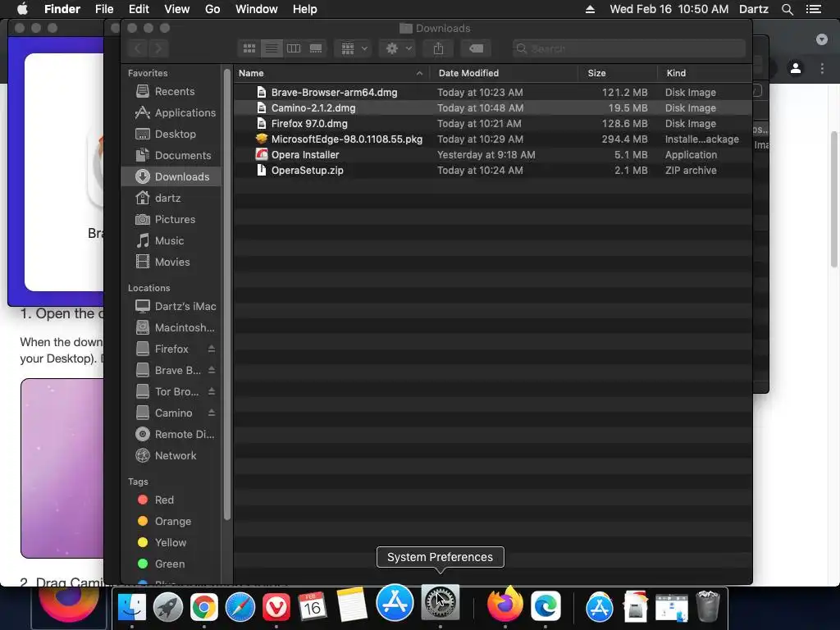The height and width of the screenshot is (630, 840).
Task: Click the Finder forward arrow
Action: (158, 48)
